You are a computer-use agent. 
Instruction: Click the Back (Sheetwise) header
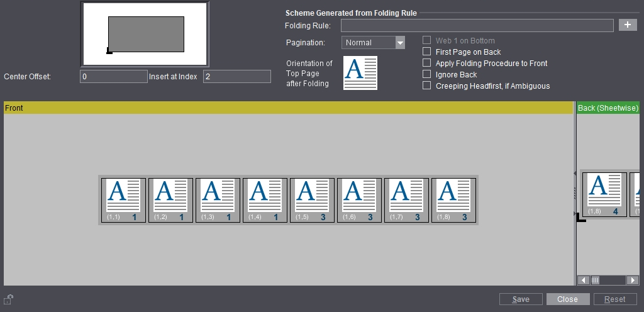tap(608, 108)
